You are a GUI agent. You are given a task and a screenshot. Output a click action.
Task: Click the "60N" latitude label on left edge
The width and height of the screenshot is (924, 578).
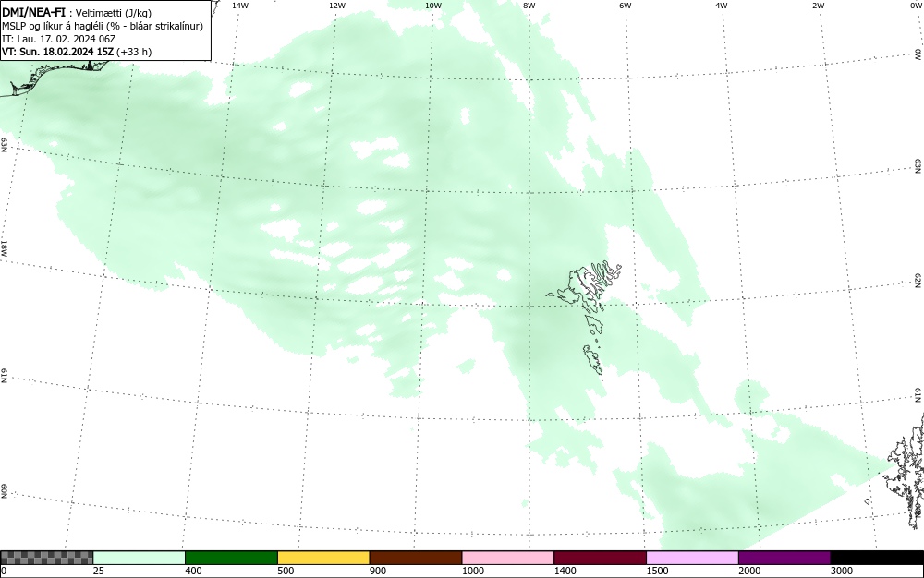click(4, 491)
